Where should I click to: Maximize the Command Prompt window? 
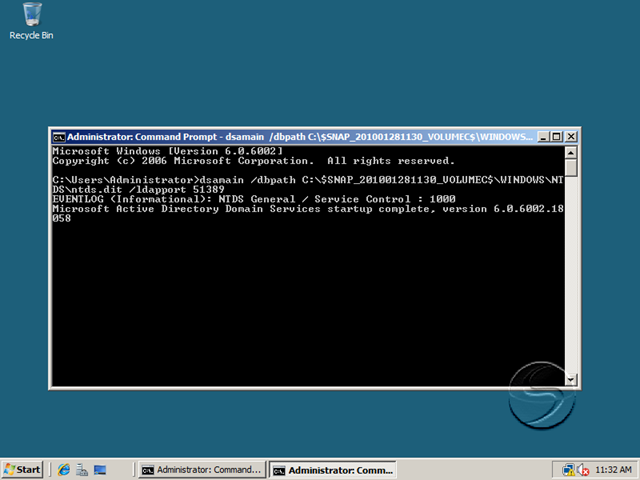(556, 137)
